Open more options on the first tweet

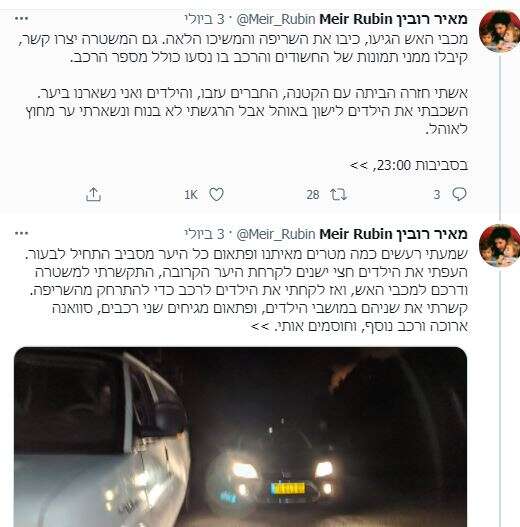click(22, 19)
